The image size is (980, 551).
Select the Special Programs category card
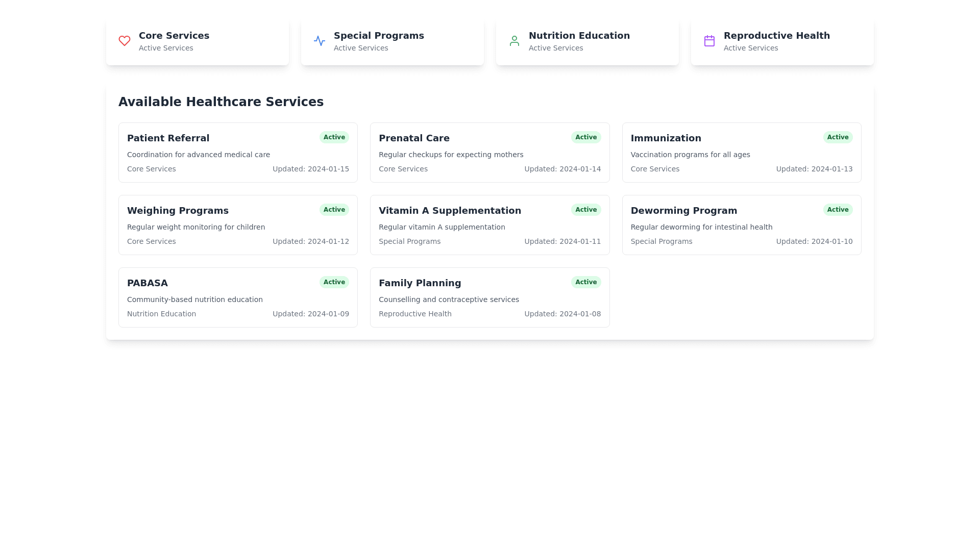click(392, 41)
